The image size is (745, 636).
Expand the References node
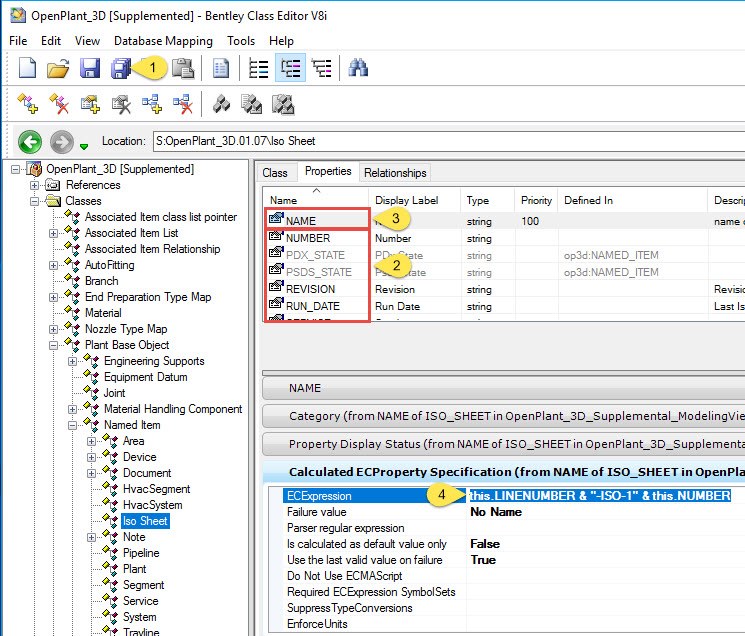click(35, 185)
